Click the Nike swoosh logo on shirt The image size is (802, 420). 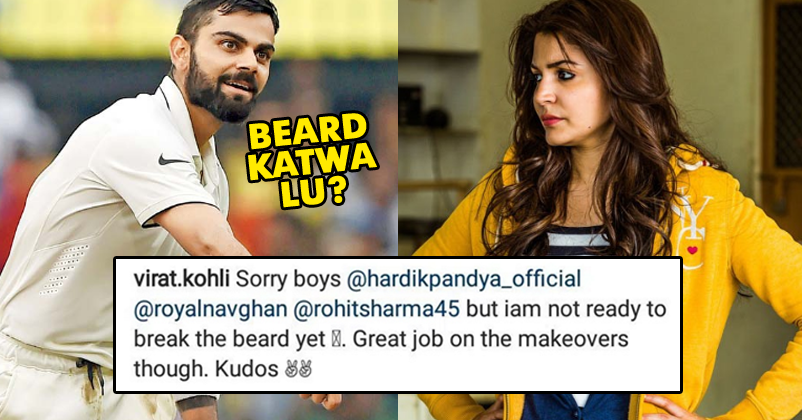[x=173, y=160]
